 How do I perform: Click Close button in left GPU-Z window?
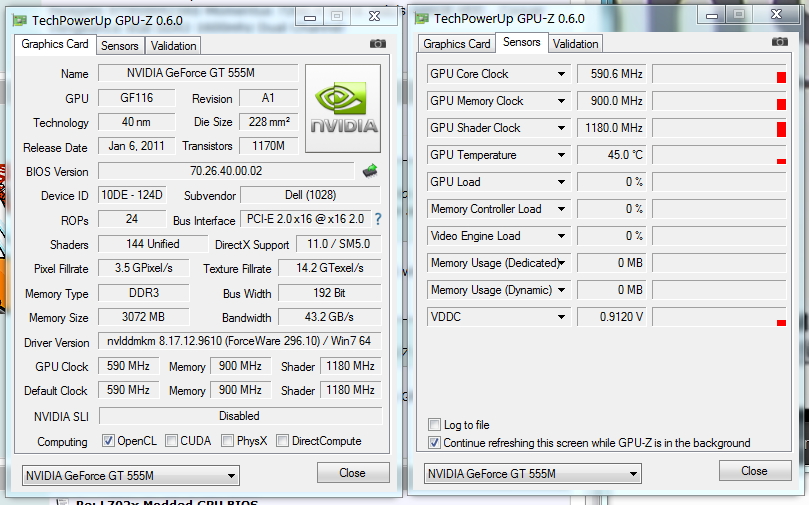(x=353, y=473)
